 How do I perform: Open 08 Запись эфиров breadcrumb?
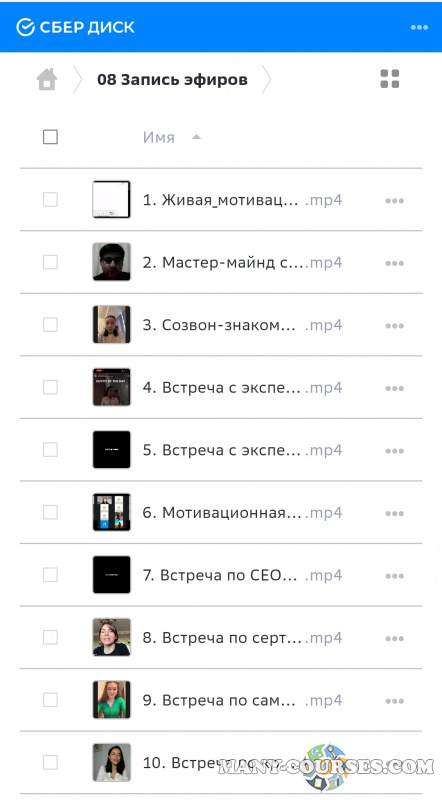pyautogui.click(x=172, y=80)
